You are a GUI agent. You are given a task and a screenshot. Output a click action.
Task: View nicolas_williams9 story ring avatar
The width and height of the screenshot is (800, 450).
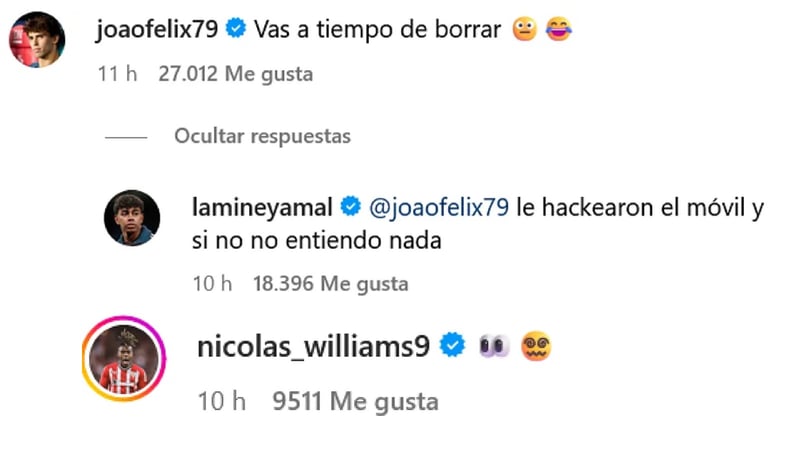(x=124, y=359)
